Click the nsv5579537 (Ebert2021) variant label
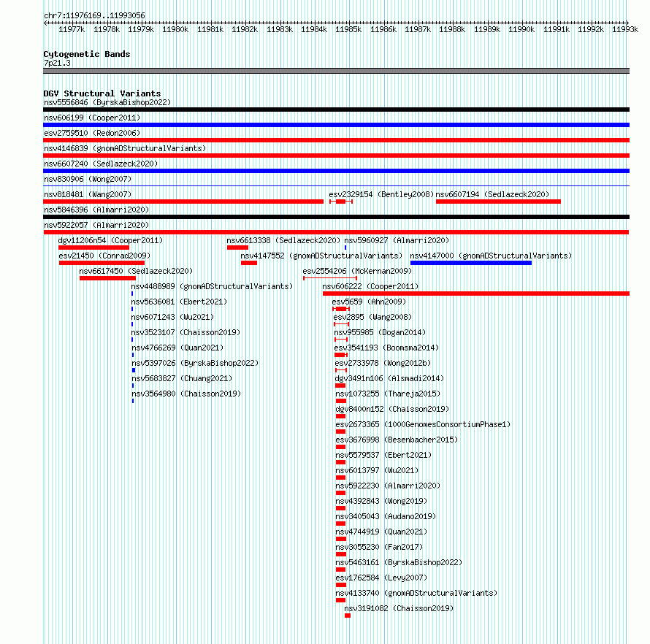The width and height of the screenshot is (650, 644). (383, 455)
